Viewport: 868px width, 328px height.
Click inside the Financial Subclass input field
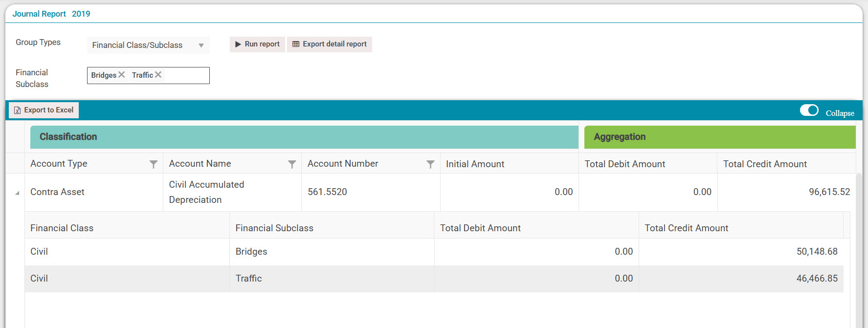[x=186, y=75]
